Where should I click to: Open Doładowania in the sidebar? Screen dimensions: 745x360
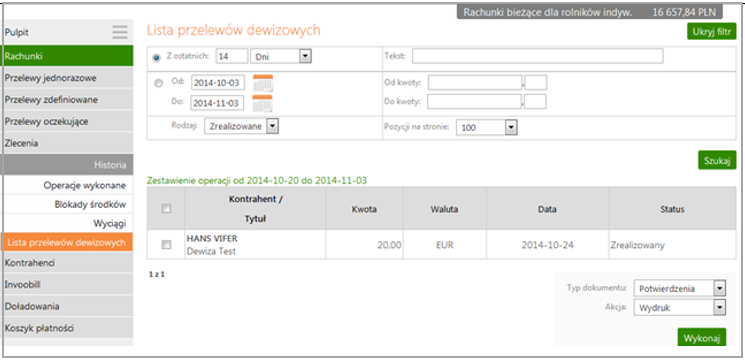[x=67, y=306]
